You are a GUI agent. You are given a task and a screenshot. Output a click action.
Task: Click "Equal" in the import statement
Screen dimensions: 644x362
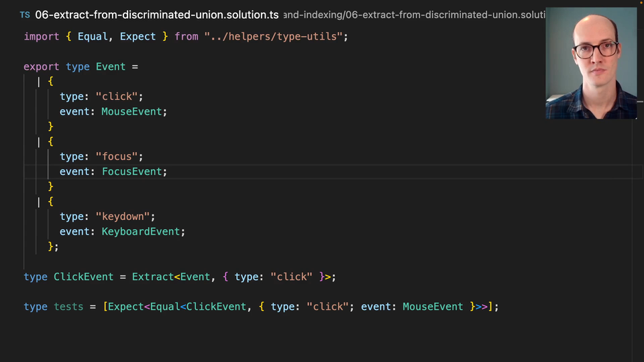pos(93,36)
